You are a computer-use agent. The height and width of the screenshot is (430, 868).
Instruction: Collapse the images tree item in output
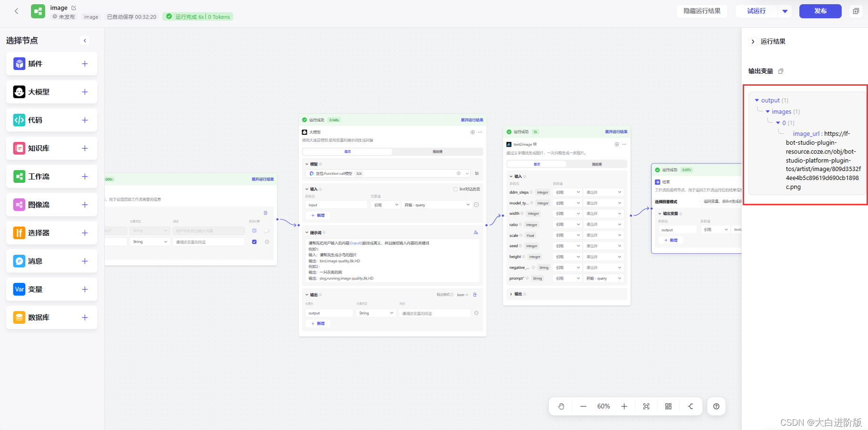pos(767,111)
